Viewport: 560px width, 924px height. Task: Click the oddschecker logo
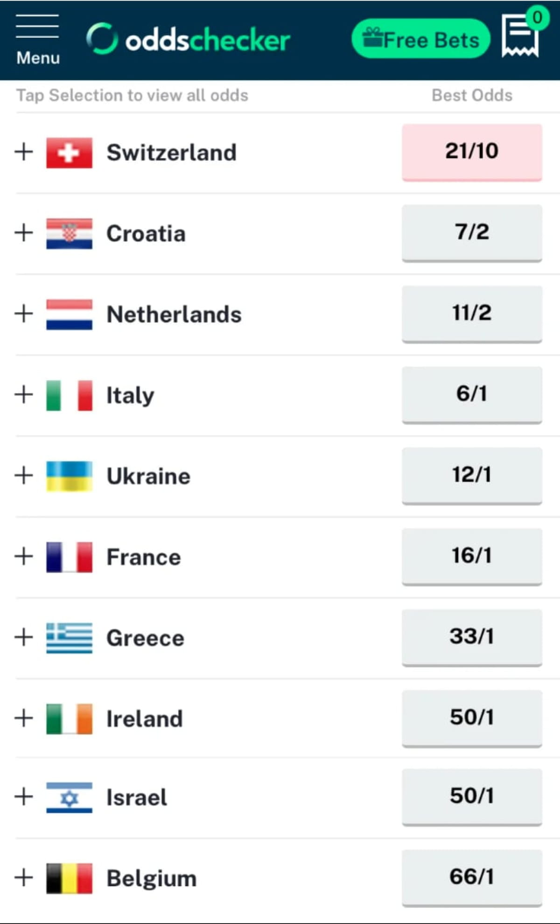189,39
